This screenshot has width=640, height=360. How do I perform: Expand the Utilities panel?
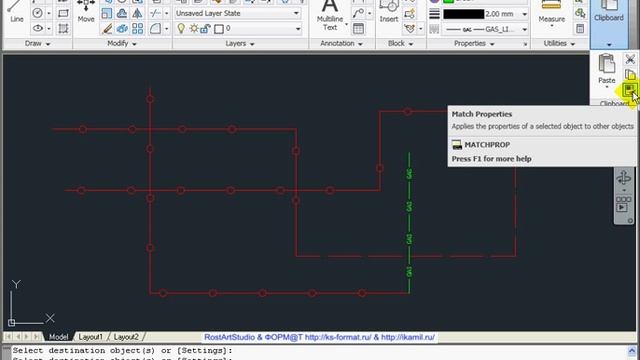[x=559, y=43]
